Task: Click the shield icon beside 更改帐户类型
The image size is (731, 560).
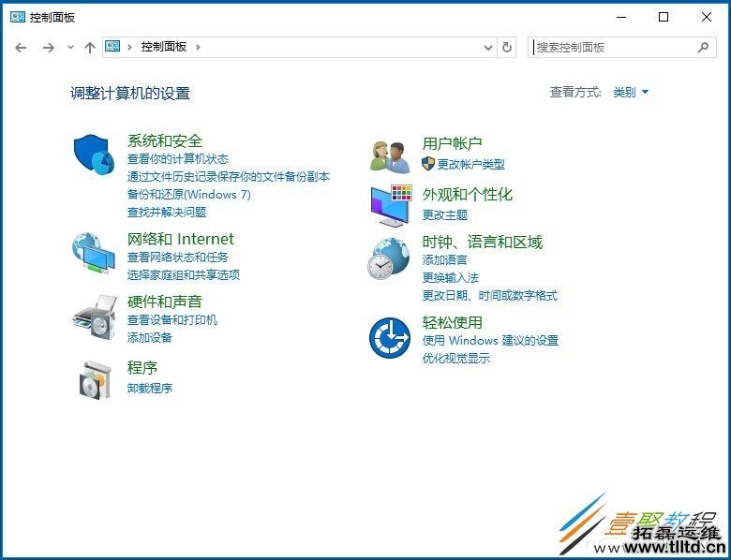Action: [x=428, y=164]
